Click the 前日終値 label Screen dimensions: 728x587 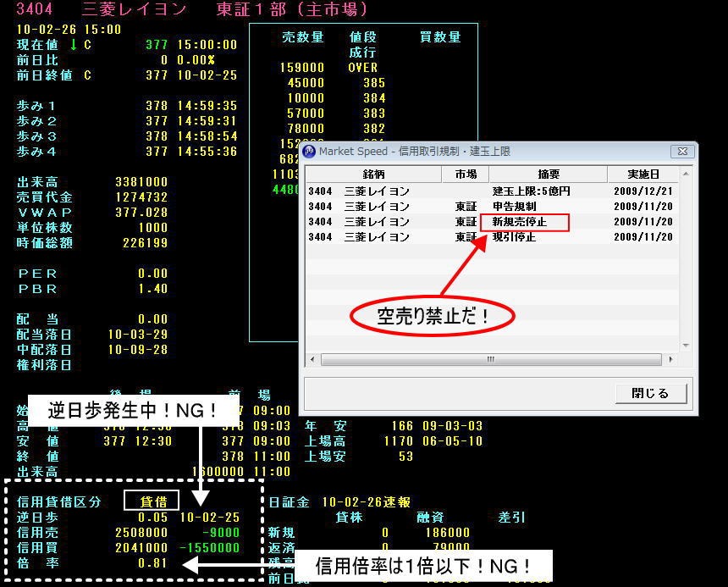coord(45,75)
